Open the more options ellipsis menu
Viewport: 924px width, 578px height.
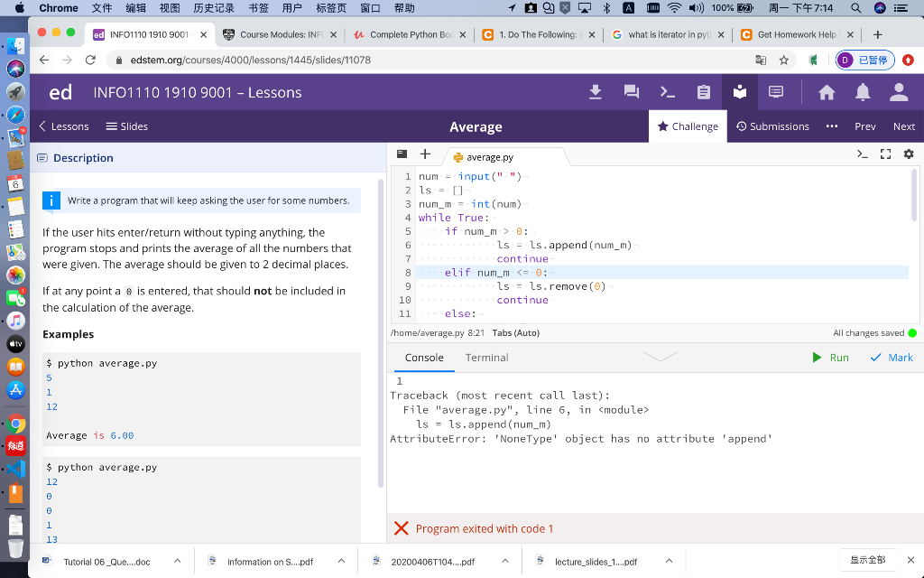pyautogui.click(x=831, y=126)
